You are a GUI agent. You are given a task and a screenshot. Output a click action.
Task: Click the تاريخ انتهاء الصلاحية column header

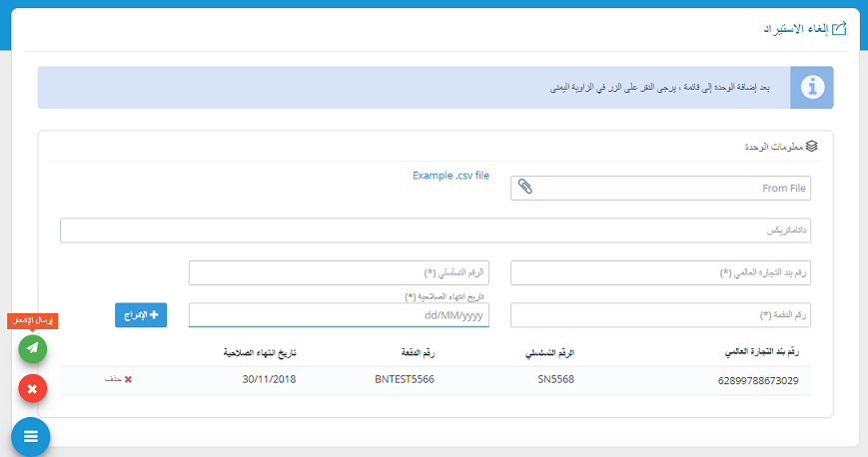(259, 353)
